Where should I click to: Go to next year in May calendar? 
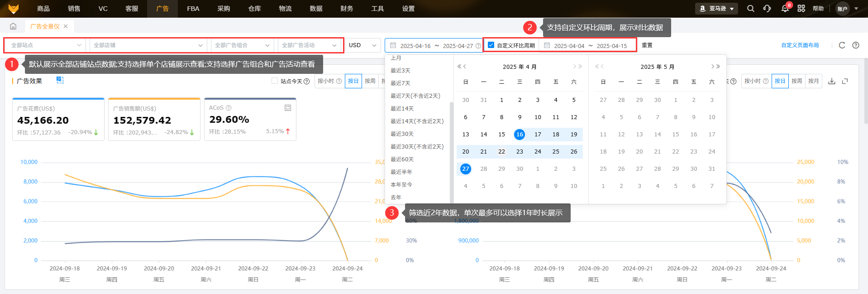(718, 67)
